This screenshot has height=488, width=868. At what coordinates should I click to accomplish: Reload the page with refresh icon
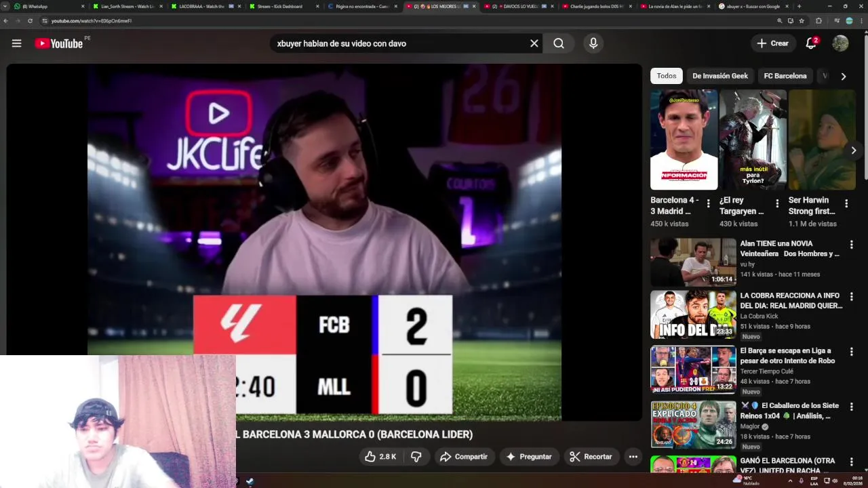click(x=30, y=21)
